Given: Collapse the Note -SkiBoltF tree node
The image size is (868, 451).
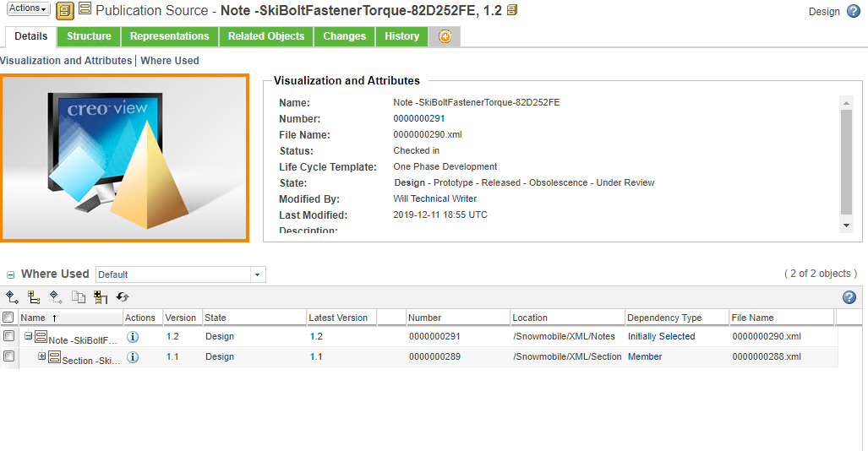Looking at the screenshot, I should [28, 335].
